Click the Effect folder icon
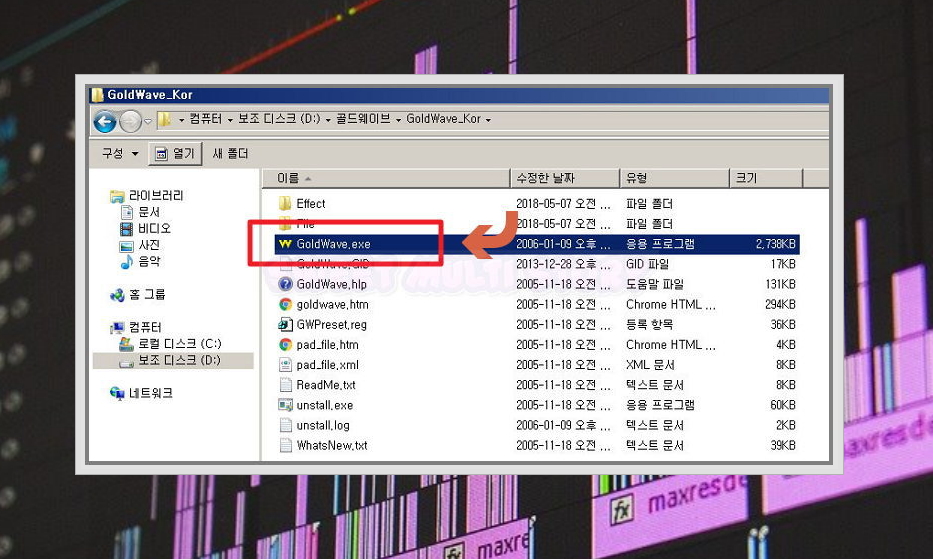933x559 pixels. click(285, 204)
